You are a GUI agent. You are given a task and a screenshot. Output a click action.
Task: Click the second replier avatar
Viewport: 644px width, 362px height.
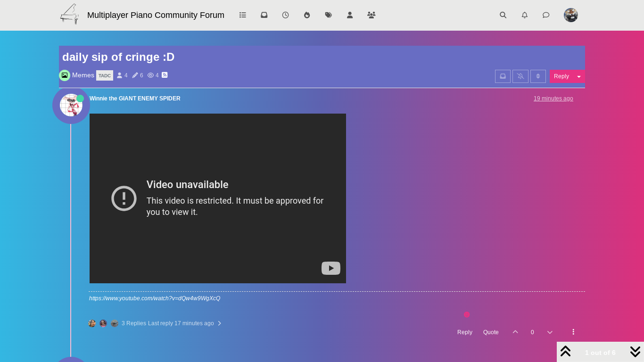103,323
